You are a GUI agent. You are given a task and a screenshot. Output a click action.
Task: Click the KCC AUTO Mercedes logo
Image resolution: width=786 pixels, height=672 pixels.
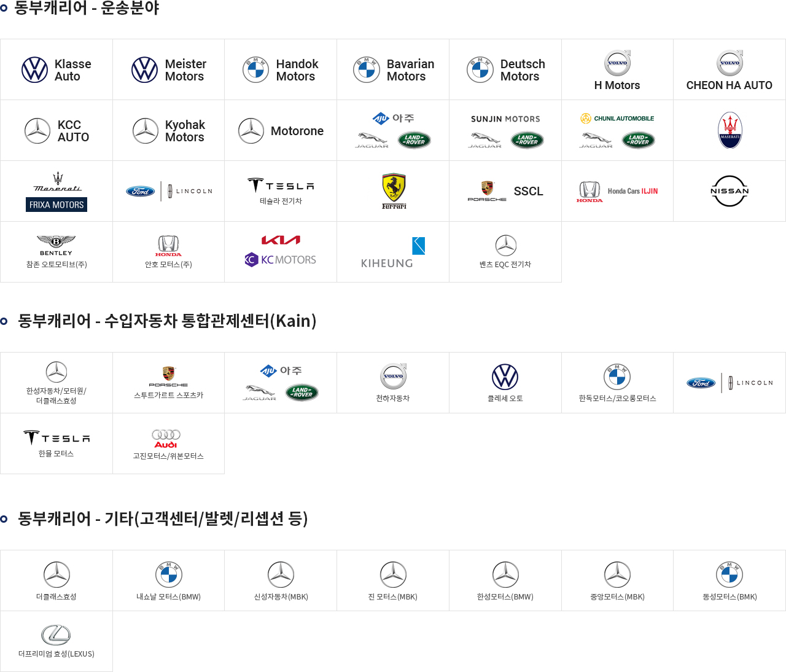[37, 131]
